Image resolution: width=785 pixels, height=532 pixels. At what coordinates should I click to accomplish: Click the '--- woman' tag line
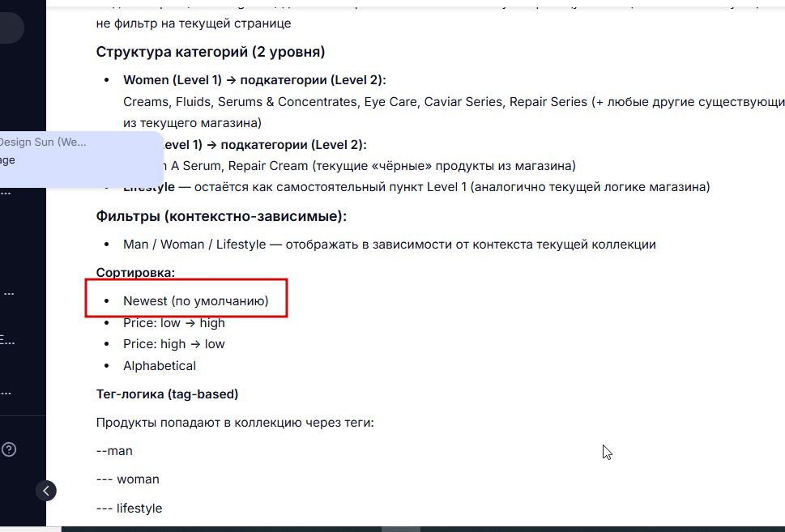coord(128,479)
